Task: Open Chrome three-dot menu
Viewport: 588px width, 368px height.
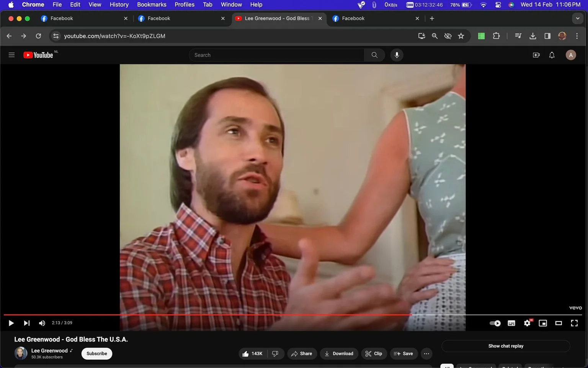Action: click(x=577, y=36)
